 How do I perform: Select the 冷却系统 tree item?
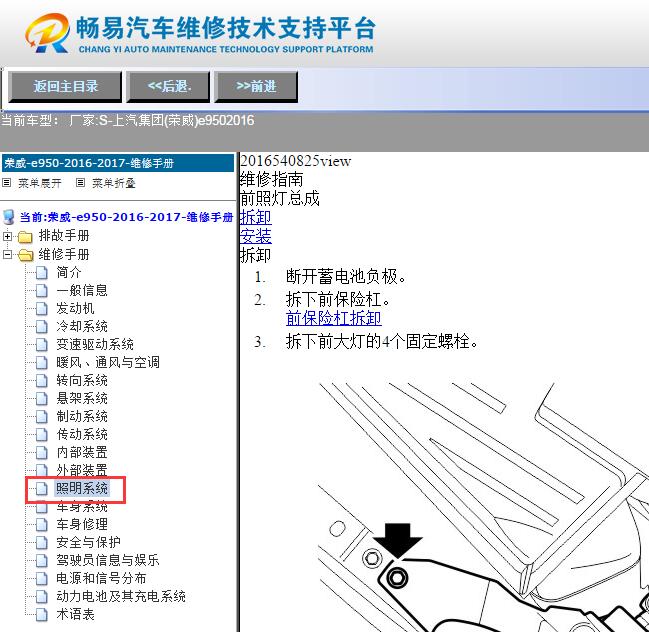82,326
